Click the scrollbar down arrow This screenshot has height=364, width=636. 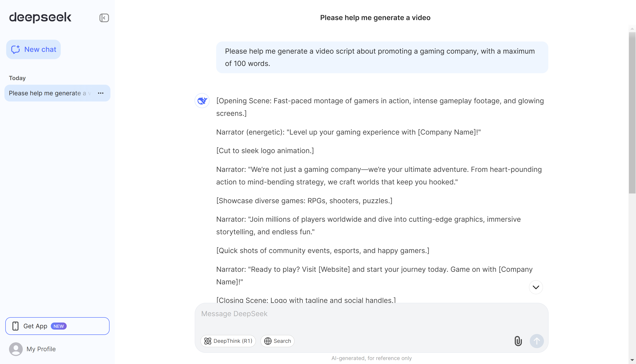pyautogui.click(x=632, y=360)
